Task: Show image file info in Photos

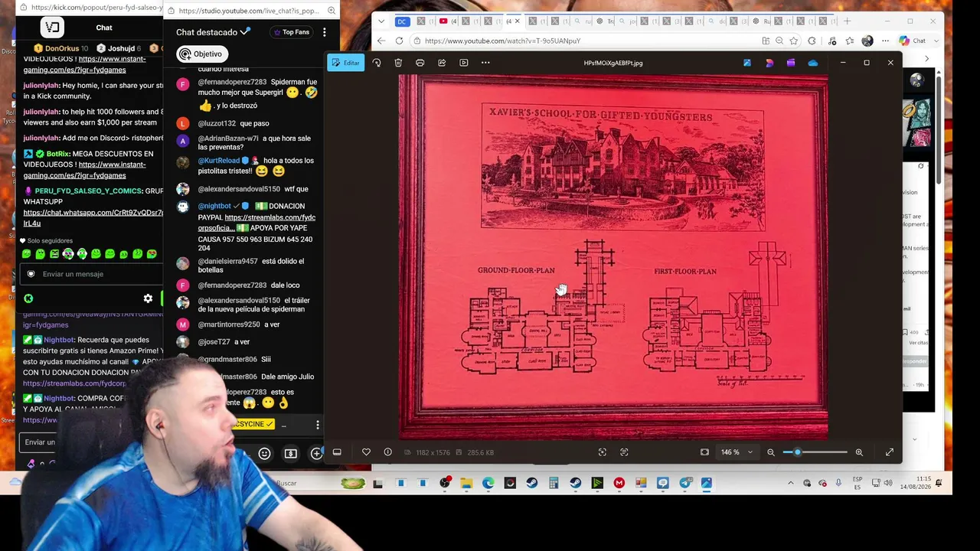Action: [x=387, y=452]
